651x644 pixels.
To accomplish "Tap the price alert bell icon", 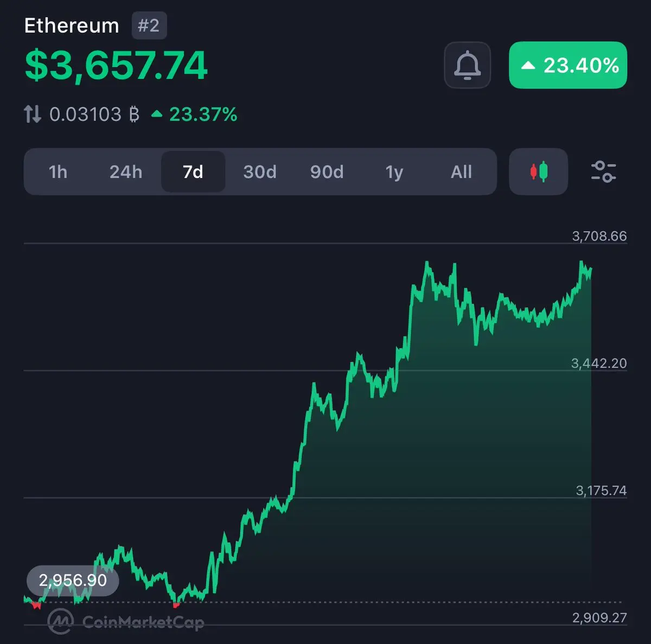I will (x=467, y=65).
